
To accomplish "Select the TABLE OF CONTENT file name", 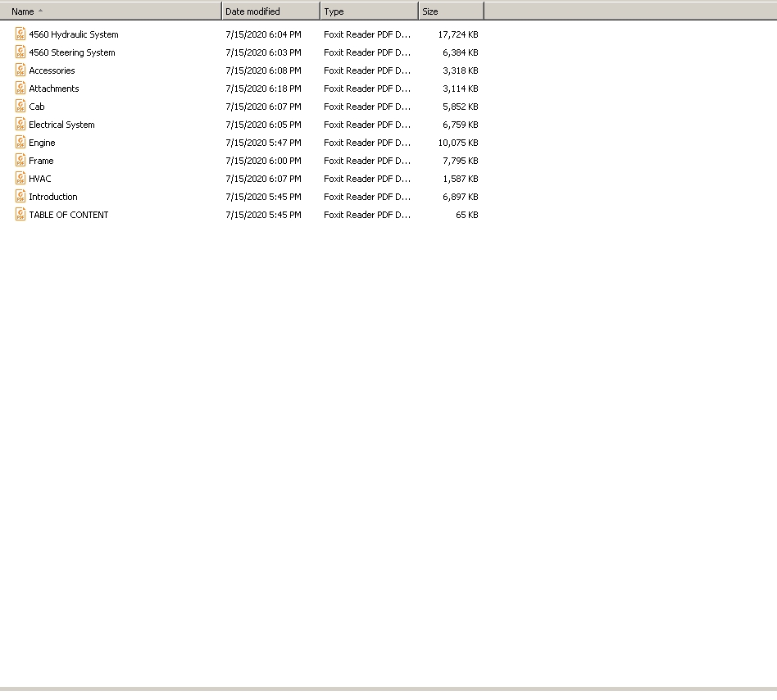I will tap(68, 215).
